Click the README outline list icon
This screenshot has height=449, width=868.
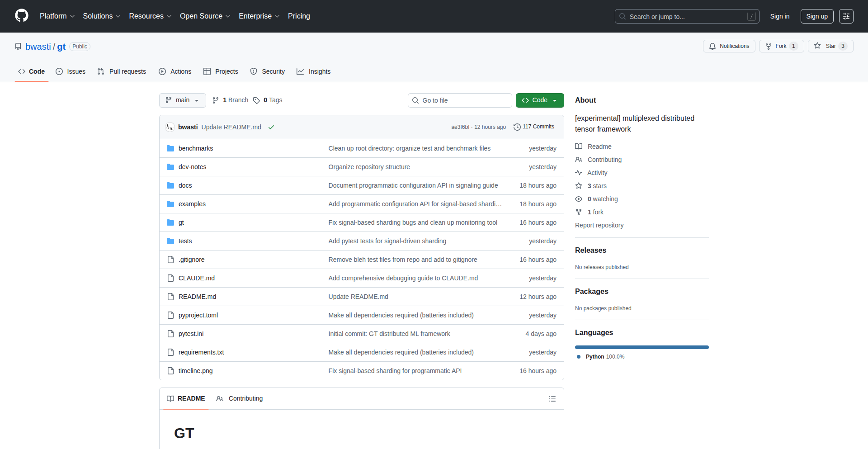pyautogui.click(x=552, y=399)
